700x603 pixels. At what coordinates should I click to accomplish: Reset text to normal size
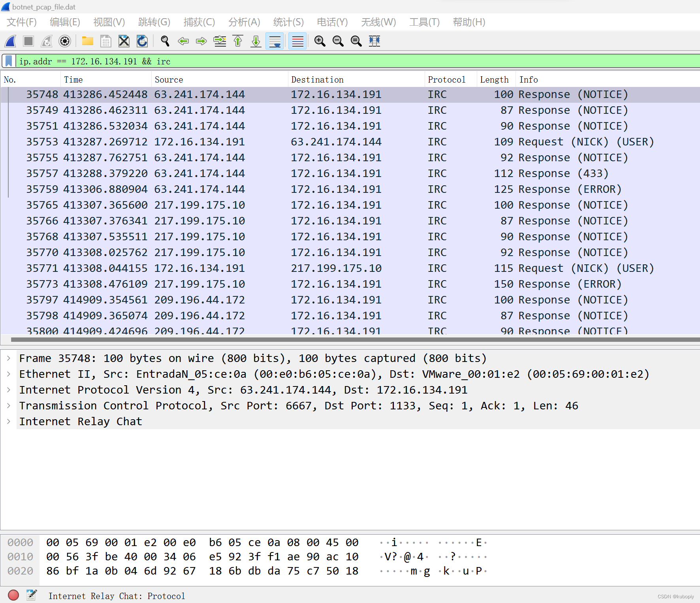[x=356, y=41]
